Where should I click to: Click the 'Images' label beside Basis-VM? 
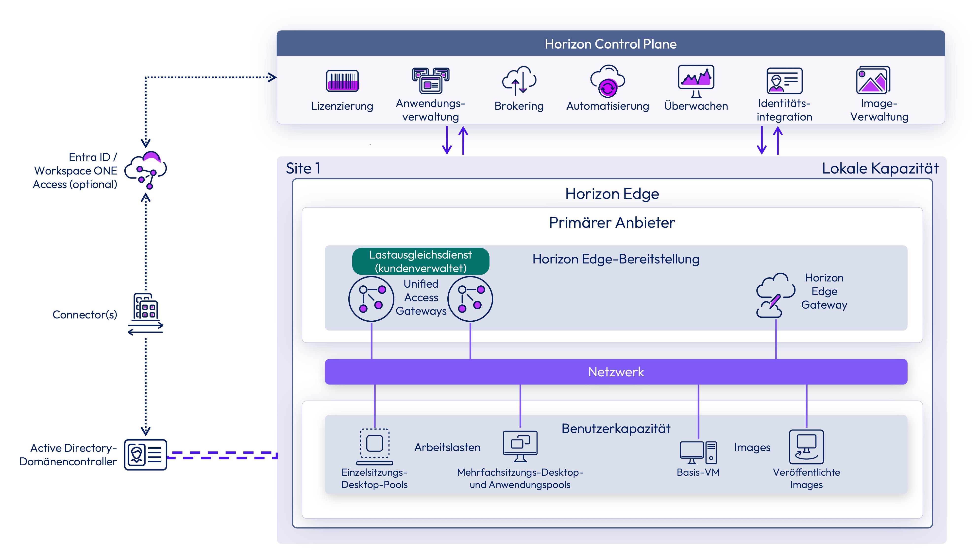[752, 448]
